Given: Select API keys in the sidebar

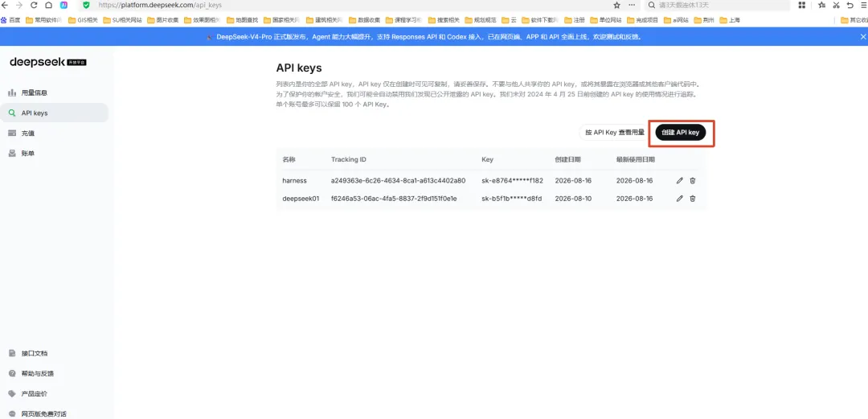Looking at the screenshot, I should coord(55,113).
